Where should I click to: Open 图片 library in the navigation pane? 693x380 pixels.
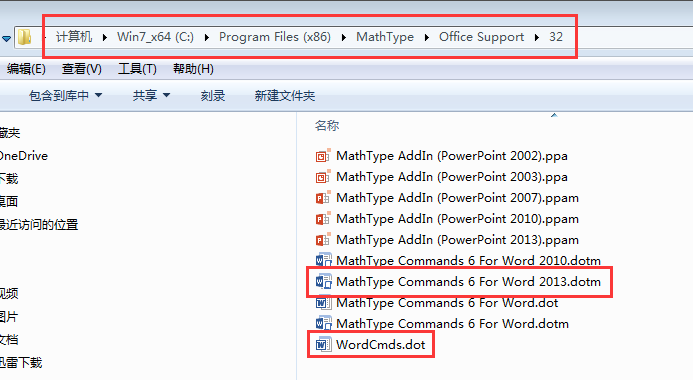tap(9, 317)
